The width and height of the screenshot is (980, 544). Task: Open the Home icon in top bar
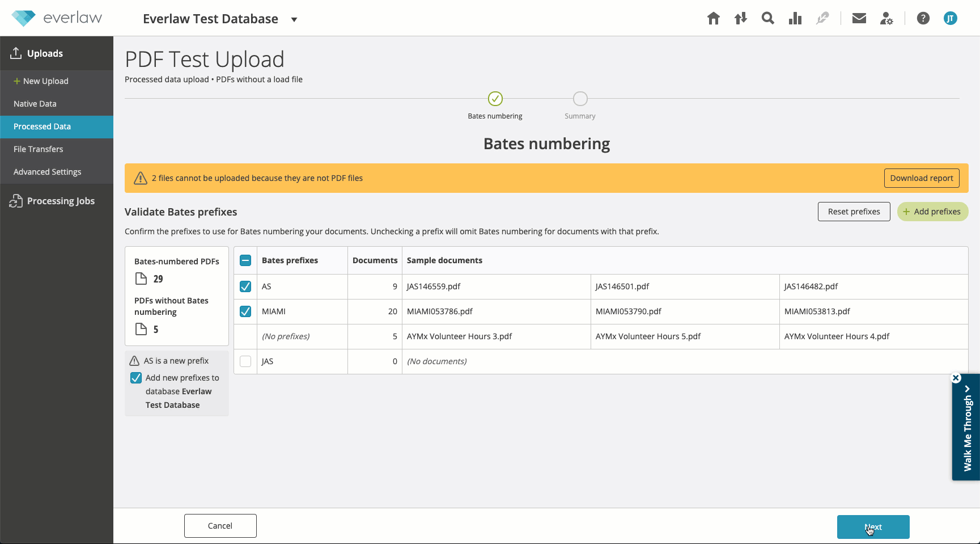(714, 19)
